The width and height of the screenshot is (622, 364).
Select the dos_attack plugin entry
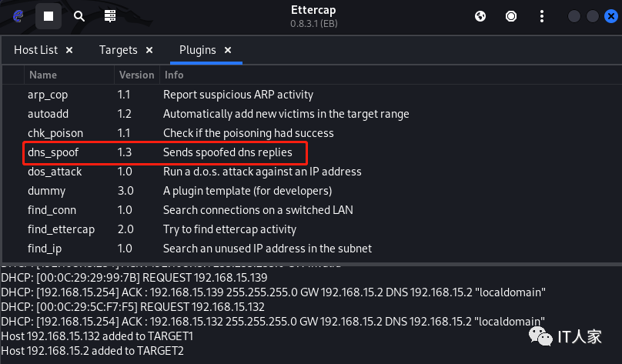55,172
